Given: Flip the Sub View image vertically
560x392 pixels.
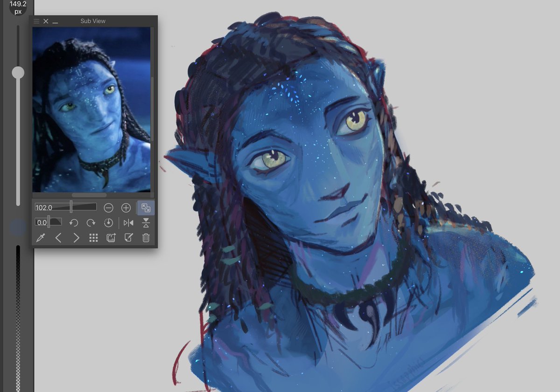Looking at the screenshot, I should click(146, 223).
